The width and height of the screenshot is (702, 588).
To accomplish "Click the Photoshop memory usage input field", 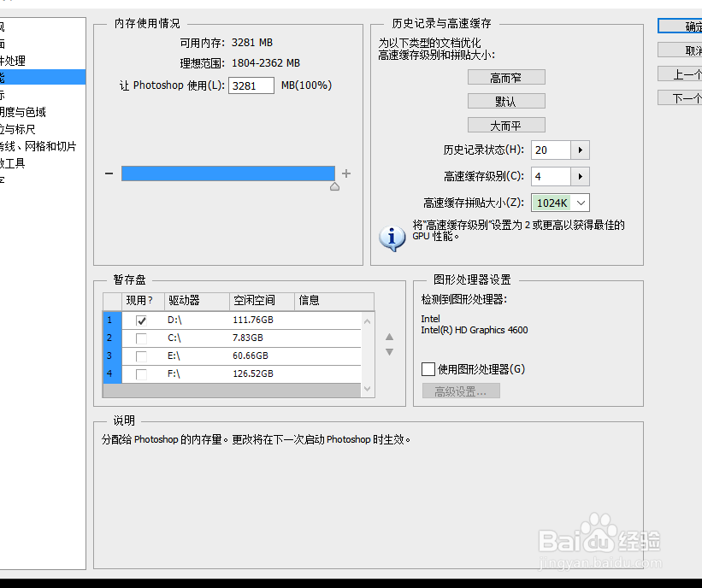I will tap(250, 85).
